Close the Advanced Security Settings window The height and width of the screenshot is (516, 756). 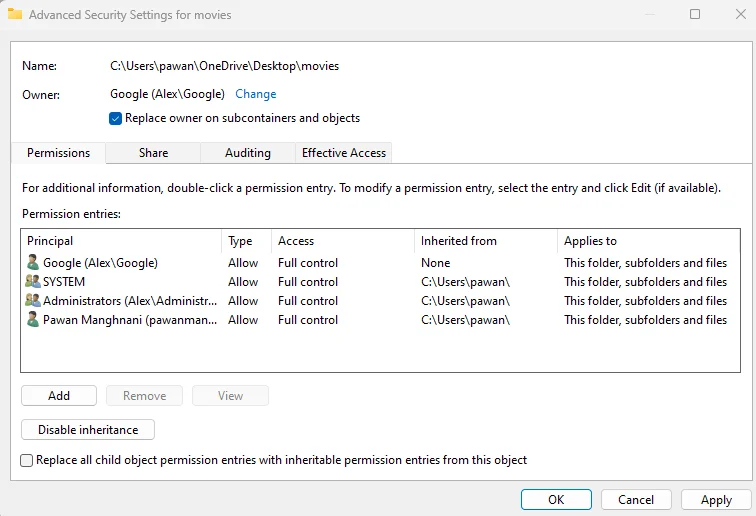[x=741, y=14]
